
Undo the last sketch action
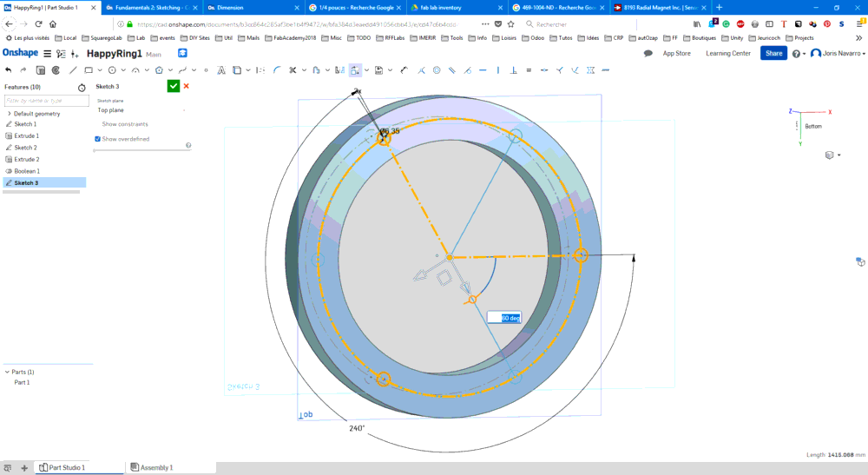pos(9,70)
